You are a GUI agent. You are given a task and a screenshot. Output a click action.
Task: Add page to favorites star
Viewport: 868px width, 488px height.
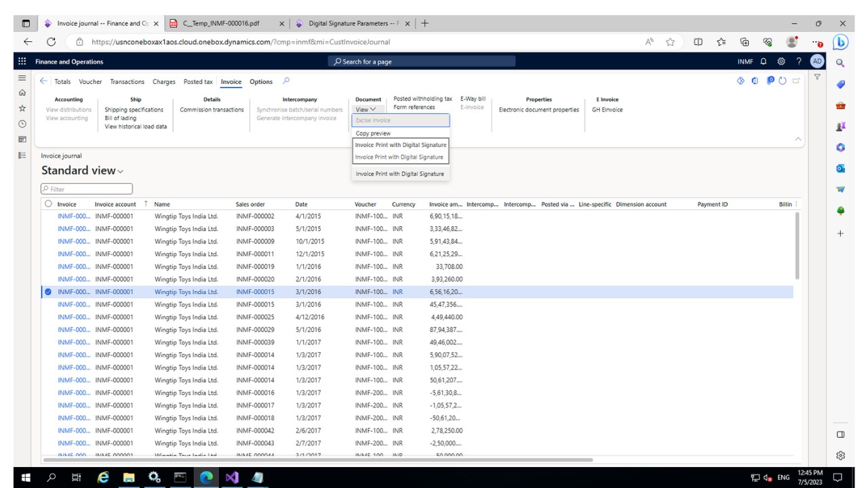(670, 42)
